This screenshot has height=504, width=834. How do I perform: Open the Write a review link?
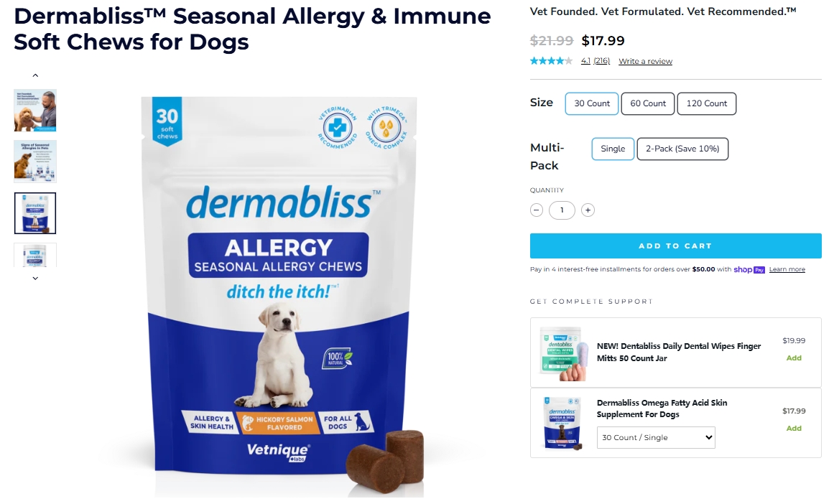(645, 61)
